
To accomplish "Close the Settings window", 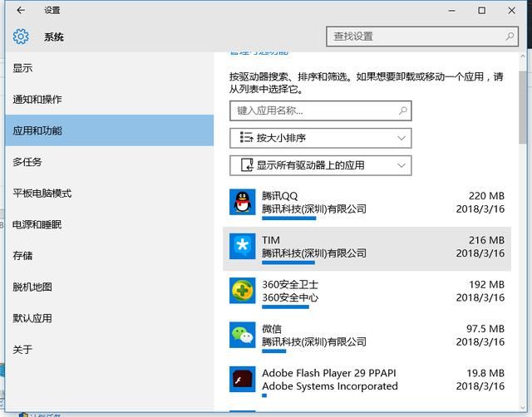I will click(x=512, y=11).
